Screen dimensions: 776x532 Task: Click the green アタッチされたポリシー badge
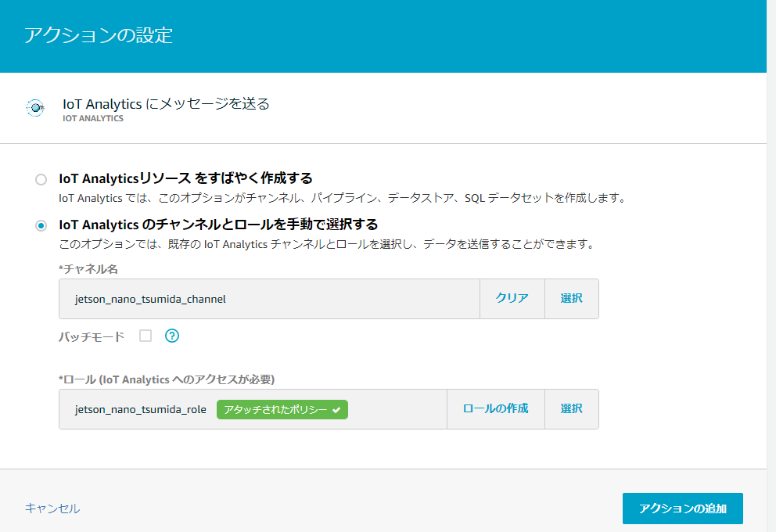(x=282, y=410)
